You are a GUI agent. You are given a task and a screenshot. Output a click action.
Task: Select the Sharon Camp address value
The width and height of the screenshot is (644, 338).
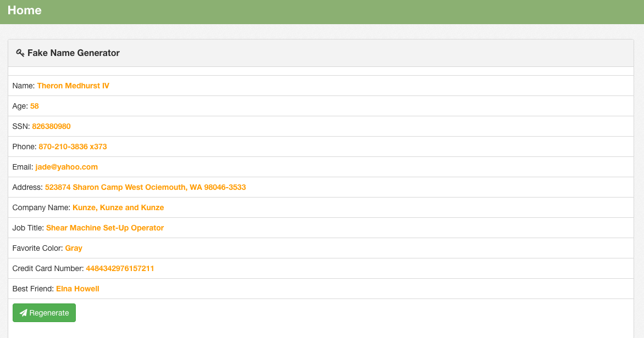[x=145, y=187]
